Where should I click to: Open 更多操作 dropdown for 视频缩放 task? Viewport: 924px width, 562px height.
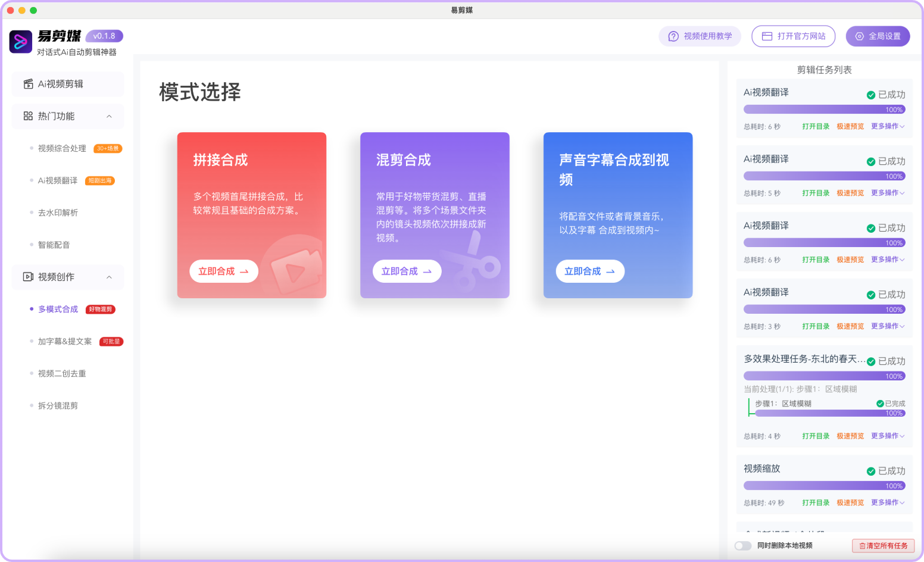[x=887, y=502]
